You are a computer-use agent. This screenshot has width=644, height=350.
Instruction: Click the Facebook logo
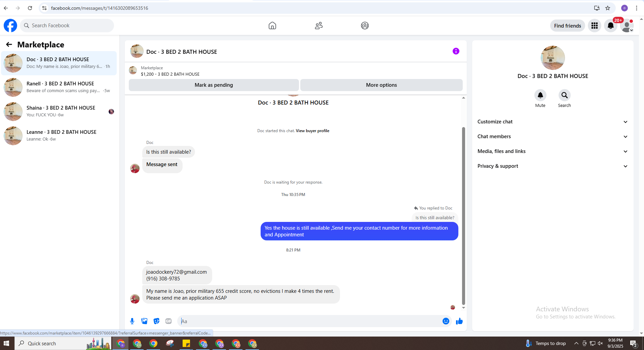(10, 26)
